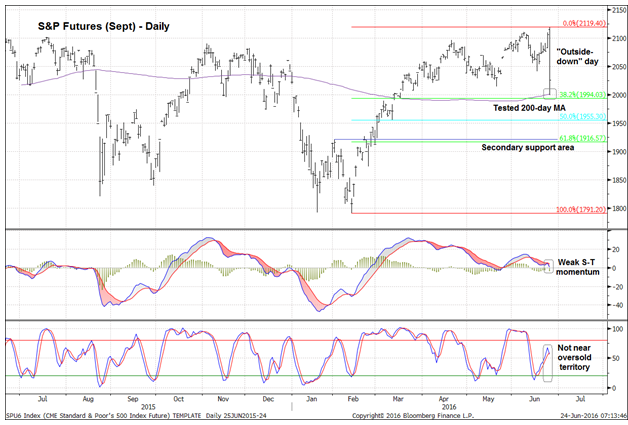The height and width of the screenshot is (425, 628).
Task: Click the 'Jun' month label on time axis
Action: click(x=534, y=399)
